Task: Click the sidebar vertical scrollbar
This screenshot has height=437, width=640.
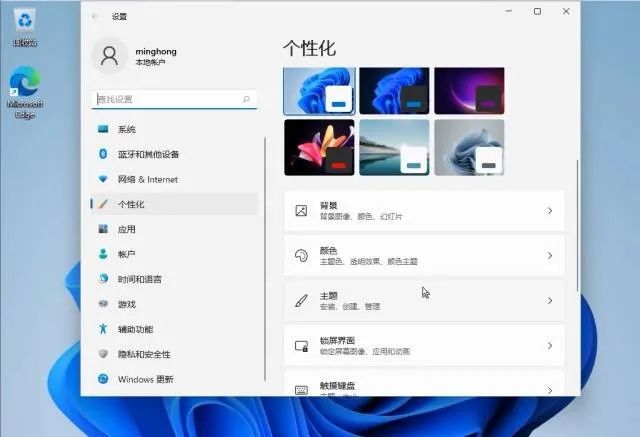Action: pos(265,259)
